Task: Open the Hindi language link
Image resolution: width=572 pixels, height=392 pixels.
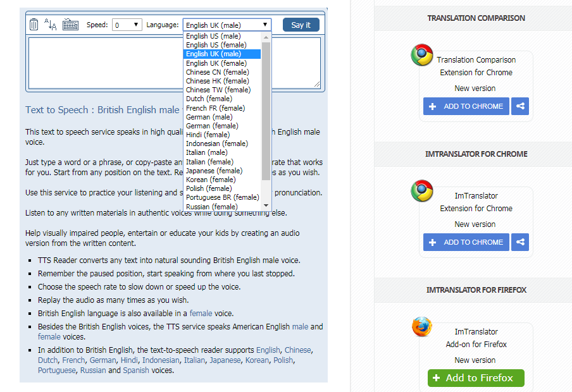Action: tap(129, 360)
